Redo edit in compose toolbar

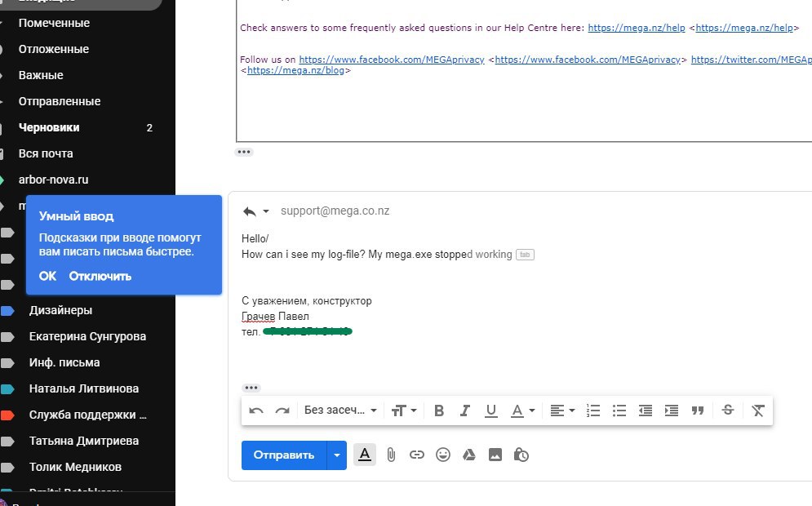pos(282,411)
